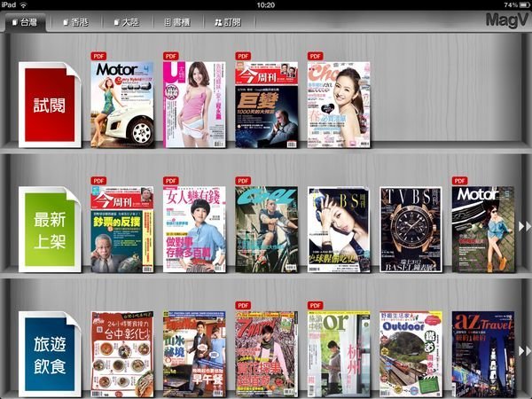Expand more magazines in 最新上架 row

coord(525,227)
